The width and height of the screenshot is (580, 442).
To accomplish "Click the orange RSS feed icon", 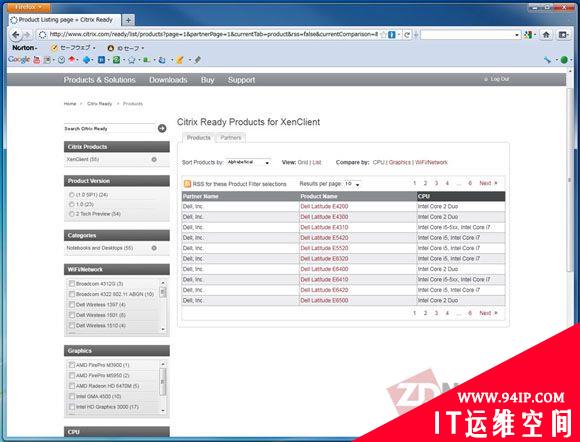I will (x=188, y=184).
